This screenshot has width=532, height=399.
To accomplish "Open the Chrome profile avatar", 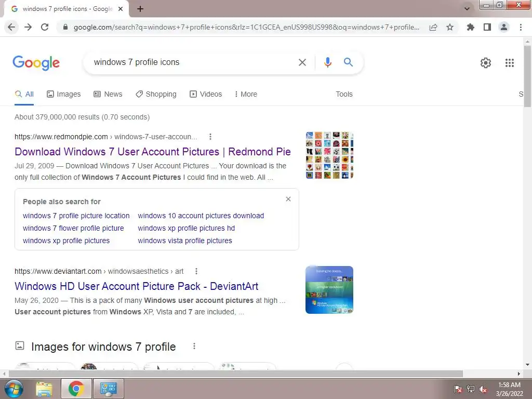I will [x=504, y=27].
